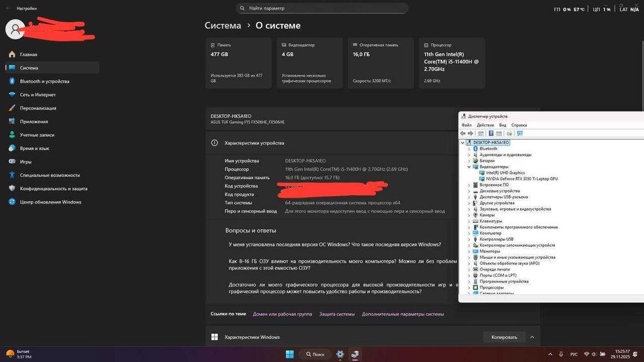Click the monitor icon in Device Manager's toolbar
Image resolution: width=644 pixels, height=362 pixels.
[520, 133]
